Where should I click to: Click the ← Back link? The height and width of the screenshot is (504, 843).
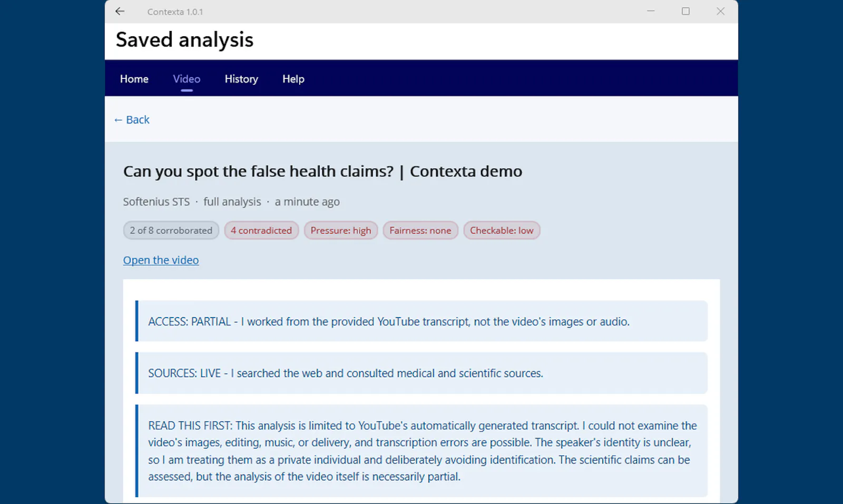(x=132, y=120)
